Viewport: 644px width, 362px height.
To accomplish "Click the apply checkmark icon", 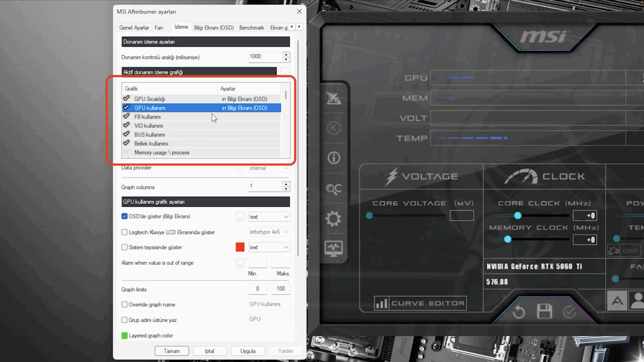I will 569,311.
